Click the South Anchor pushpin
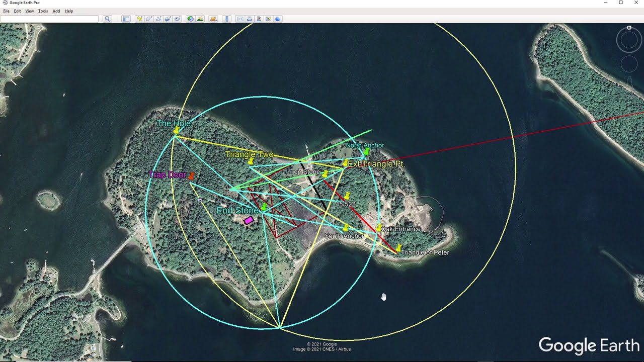 345,229
